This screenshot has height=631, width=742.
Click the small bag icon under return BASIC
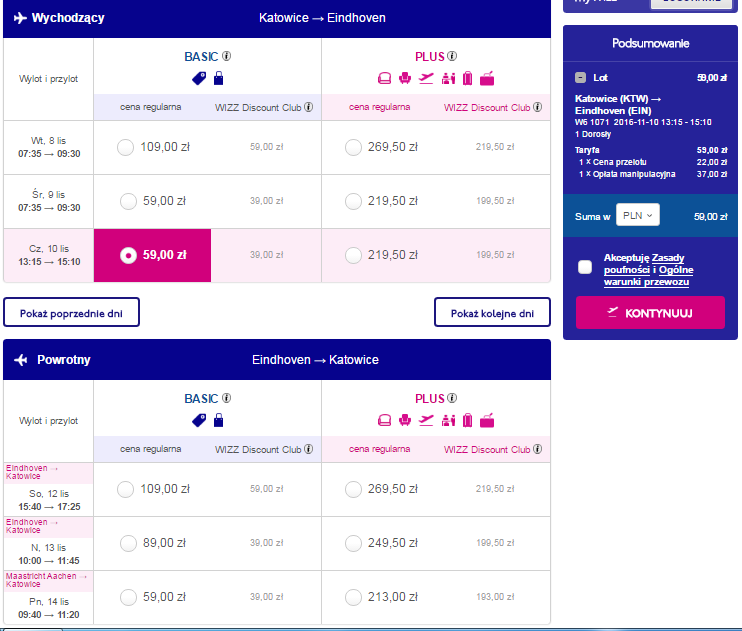tap(218, 420)
